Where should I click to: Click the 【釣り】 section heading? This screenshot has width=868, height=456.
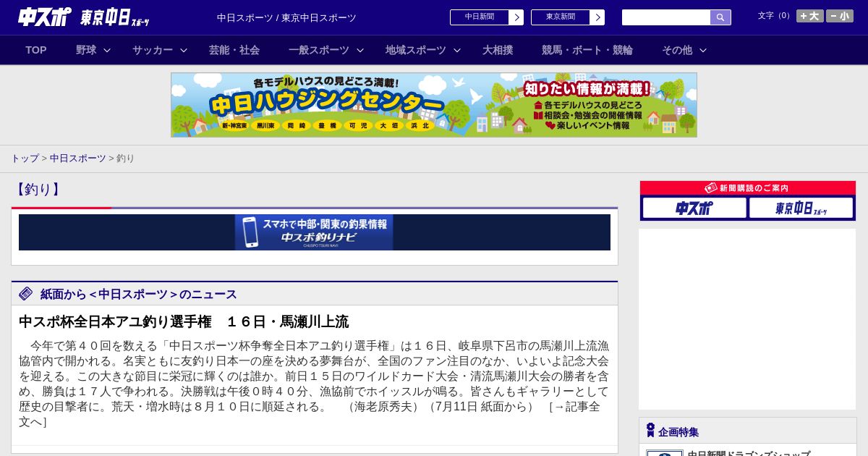(38, 190)
